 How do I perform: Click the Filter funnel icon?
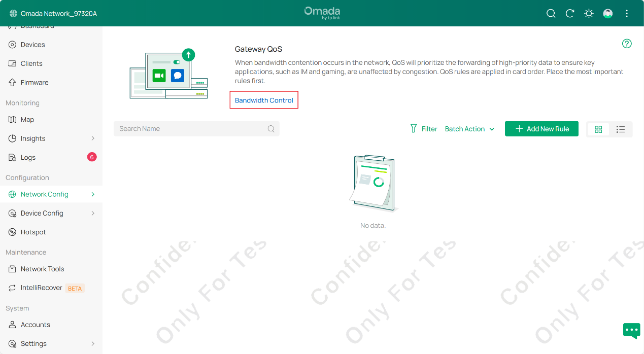(x=414, y=128)
